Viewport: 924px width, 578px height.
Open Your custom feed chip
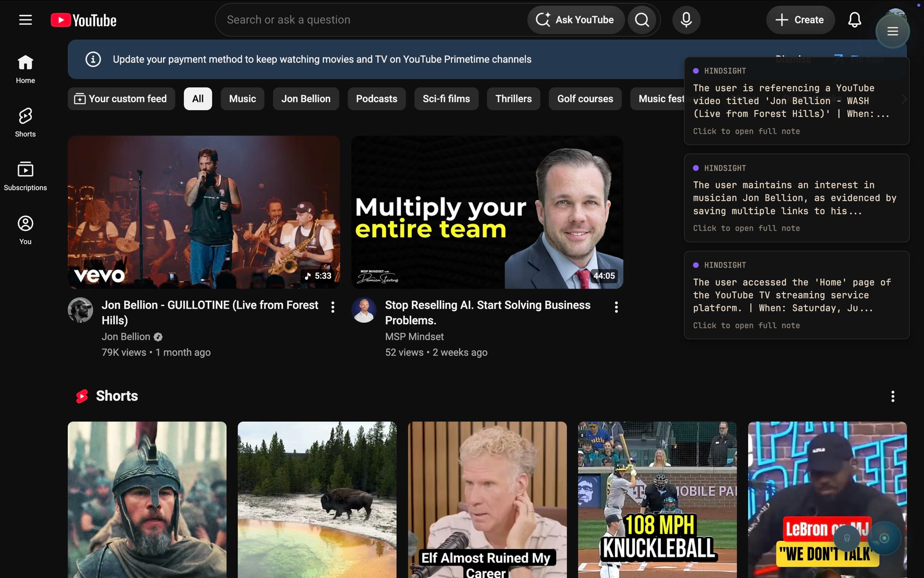coord(121,99)
